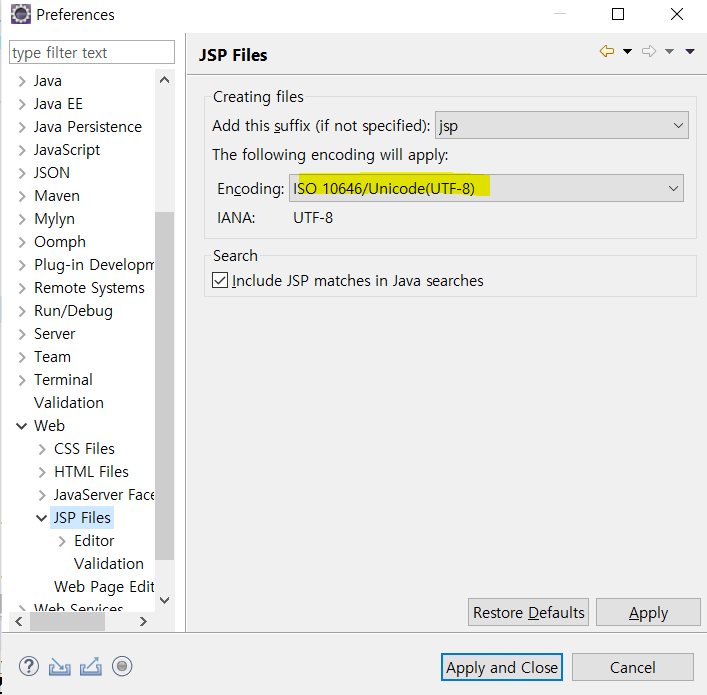Toggle Include JSP matches in Java searches

[x=220, y=280]
